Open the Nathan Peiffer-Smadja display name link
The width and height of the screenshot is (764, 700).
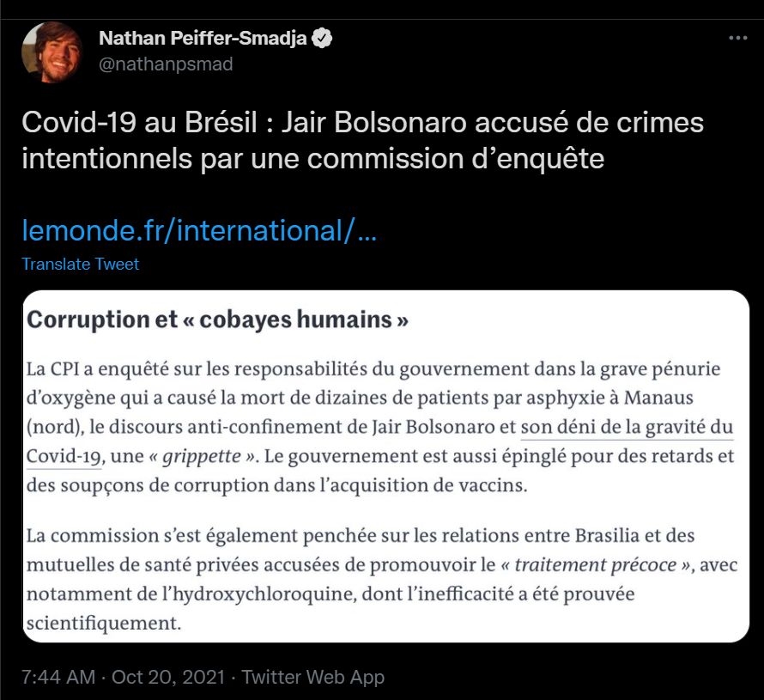coord(203,39)
